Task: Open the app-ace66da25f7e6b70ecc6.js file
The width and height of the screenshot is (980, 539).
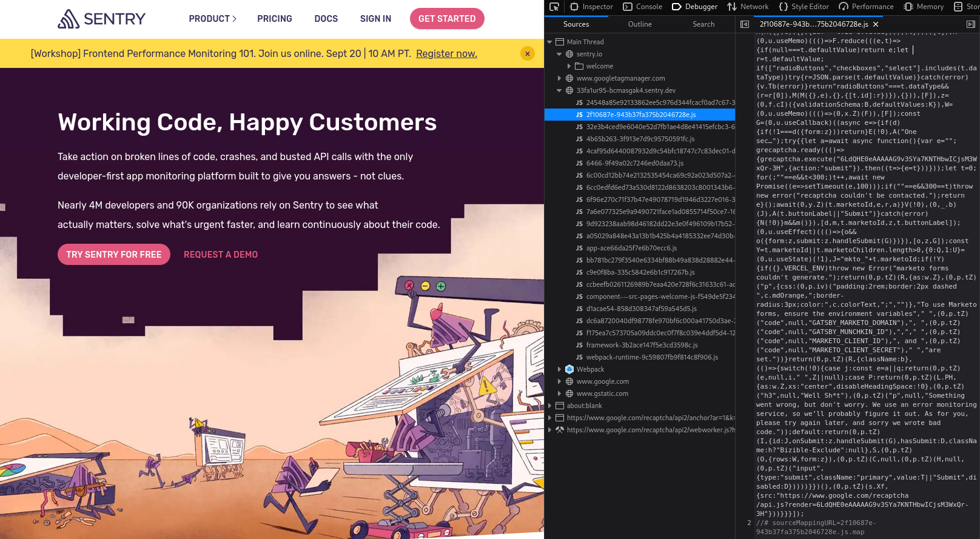Action: click(640, 248)
